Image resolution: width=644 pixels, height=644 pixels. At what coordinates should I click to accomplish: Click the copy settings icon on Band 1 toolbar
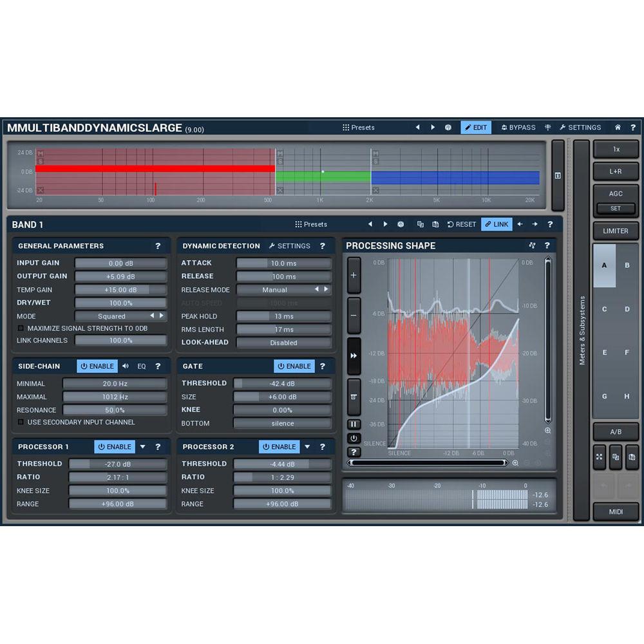[420, 224]
